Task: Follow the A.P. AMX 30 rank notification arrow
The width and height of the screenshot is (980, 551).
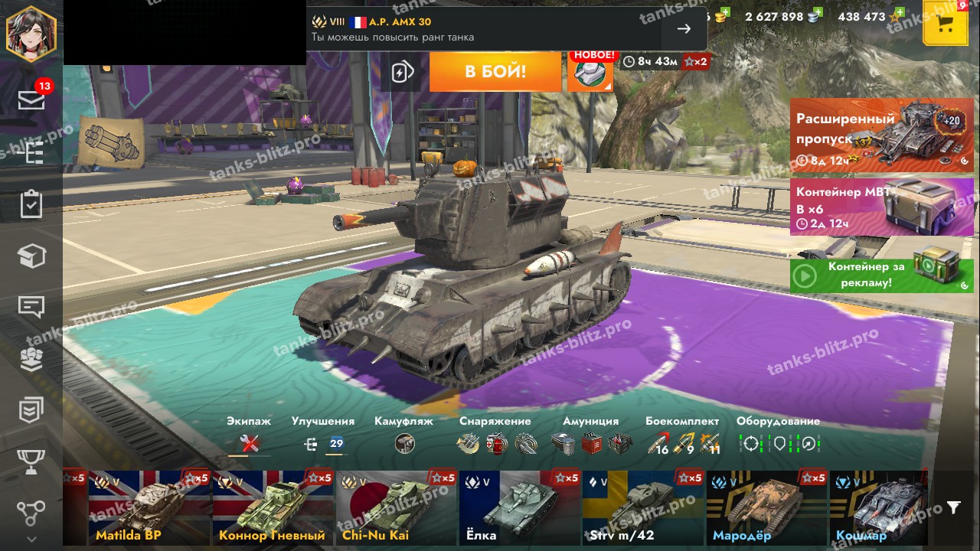Action: click(x=684, y=29)
